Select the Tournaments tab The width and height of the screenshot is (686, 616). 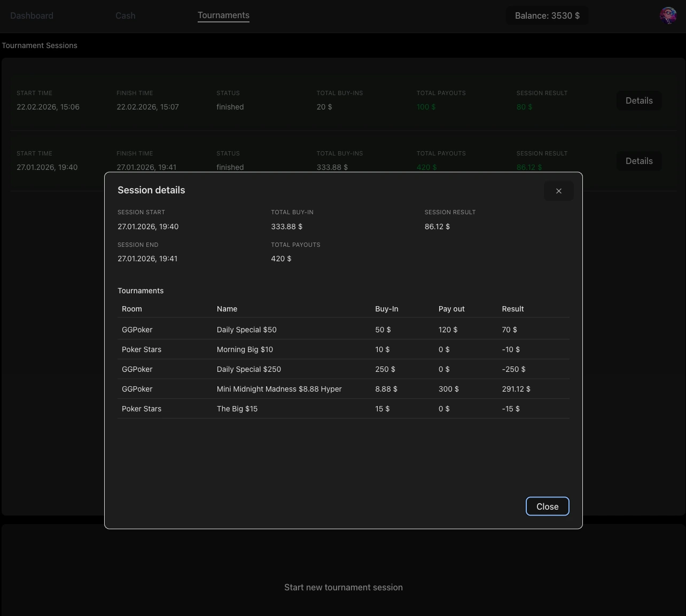click(223, 15)
